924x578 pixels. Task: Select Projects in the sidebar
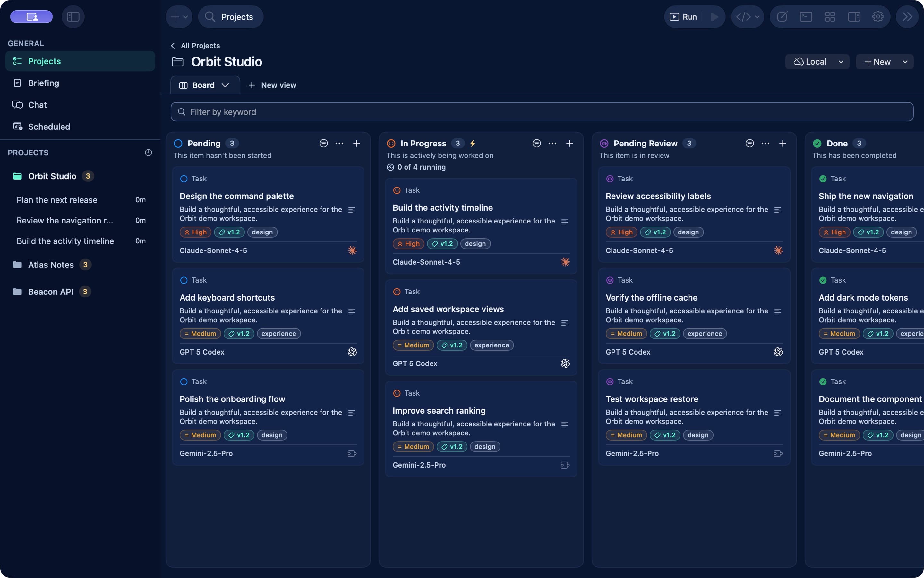(80, 61)
